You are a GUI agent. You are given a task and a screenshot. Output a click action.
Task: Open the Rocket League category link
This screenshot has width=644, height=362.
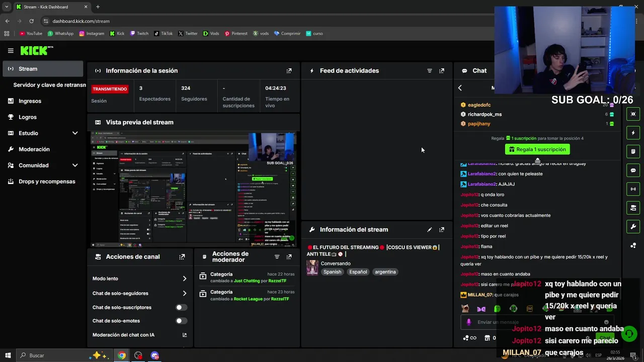[248, 299]
